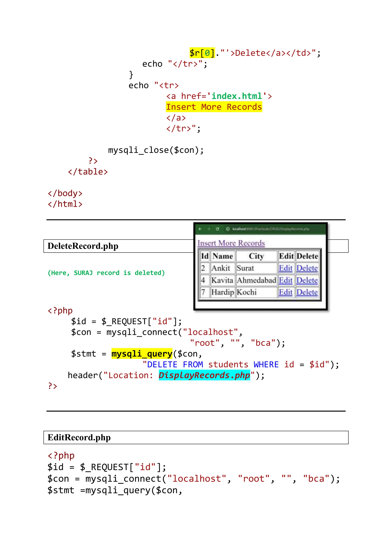Click the highlighted mysqli_query text
392x554 pixels.
point(142,354)
